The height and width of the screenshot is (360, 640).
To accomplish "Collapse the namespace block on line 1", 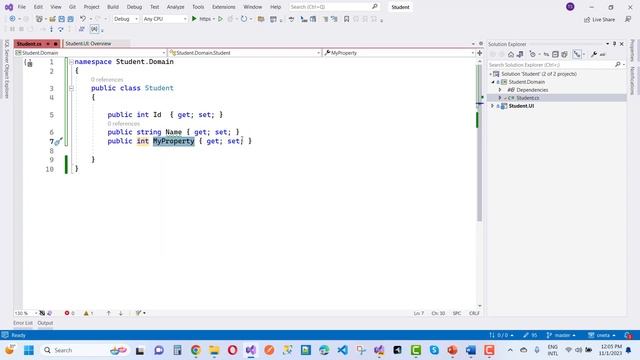I will [71, 62].
